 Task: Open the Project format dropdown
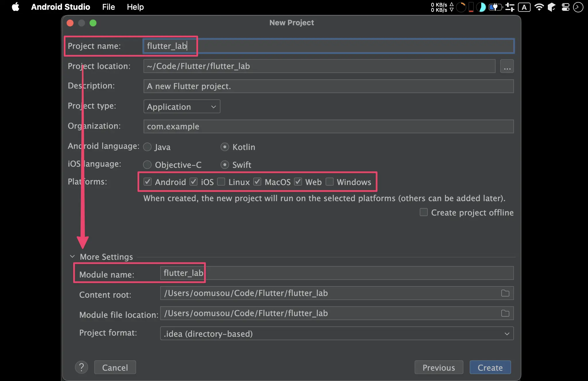point(337,334)
